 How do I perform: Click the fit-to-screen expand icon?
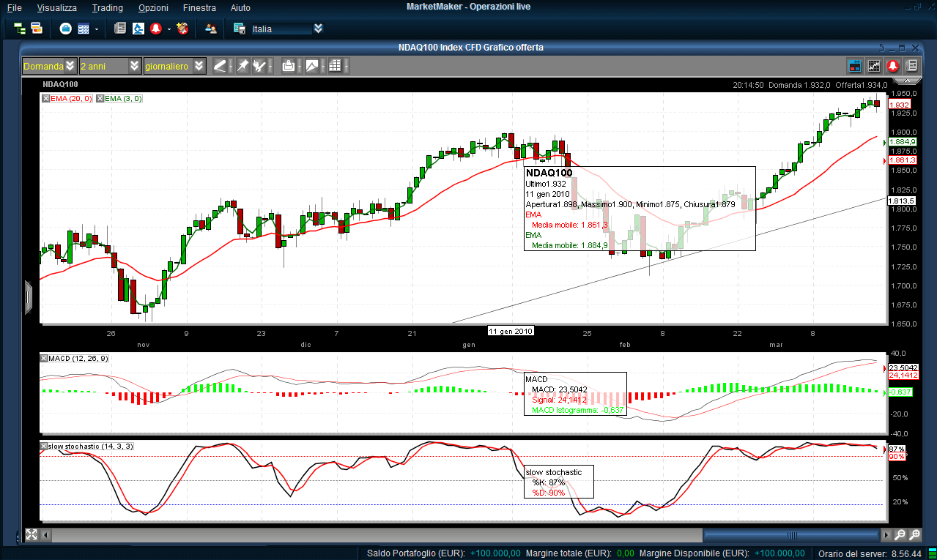pyautogui.click(x=31, y=535)
